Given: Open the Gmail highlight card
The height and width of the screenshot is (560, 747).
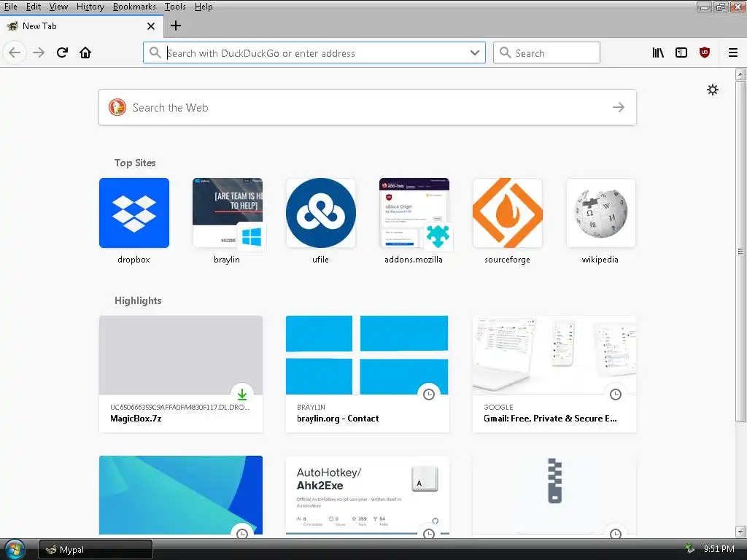Looking at the screenshot, I should pos(554,374).
